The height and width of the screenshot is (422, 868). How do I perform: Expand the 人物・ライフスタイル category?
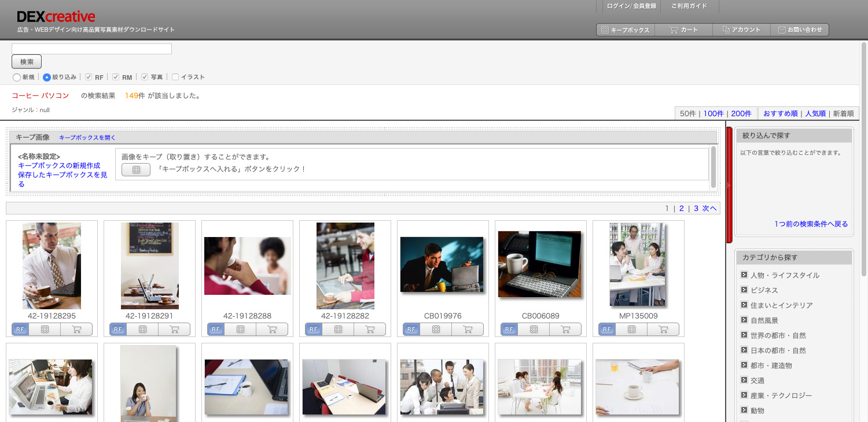[744, 275]
